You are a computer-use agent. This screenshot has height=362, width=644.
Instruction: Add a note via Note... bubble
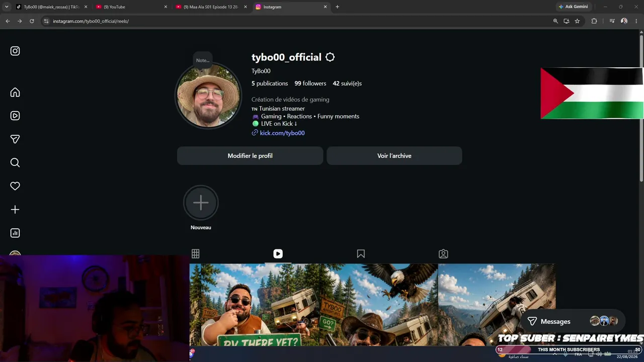[203, 60]
